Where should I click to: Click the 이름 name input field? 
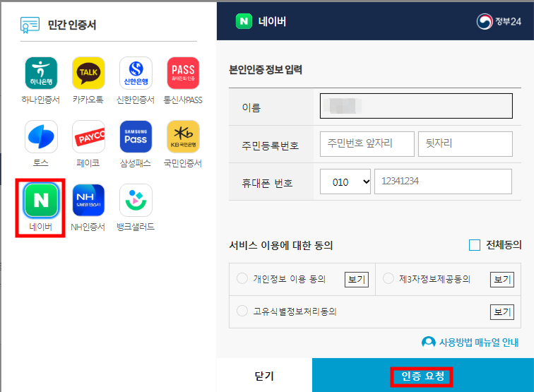416,106
